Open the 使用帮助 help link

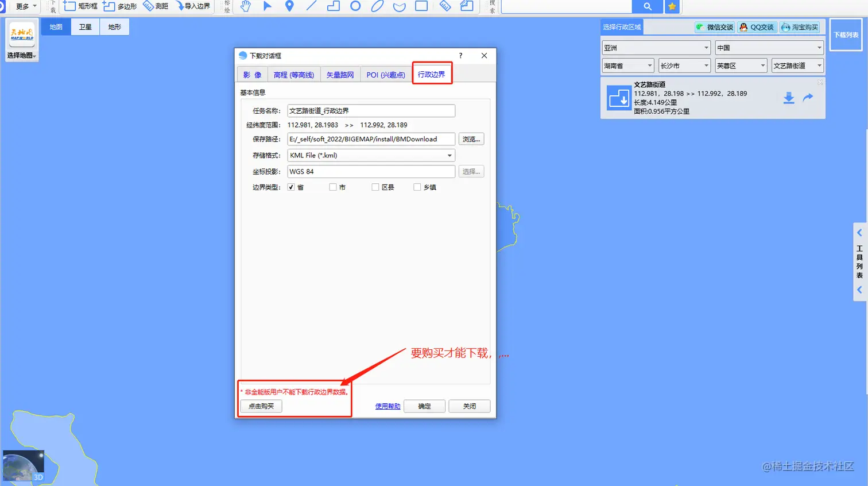[387, 406]
